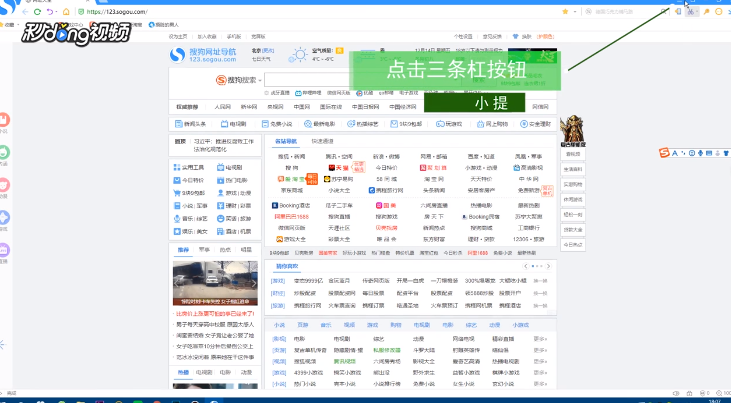Image resolution: width=731 pixels, height=403 pixels.
Task: Click the shopping cart 9块9包邮 icon
Action: click(177, 193)
